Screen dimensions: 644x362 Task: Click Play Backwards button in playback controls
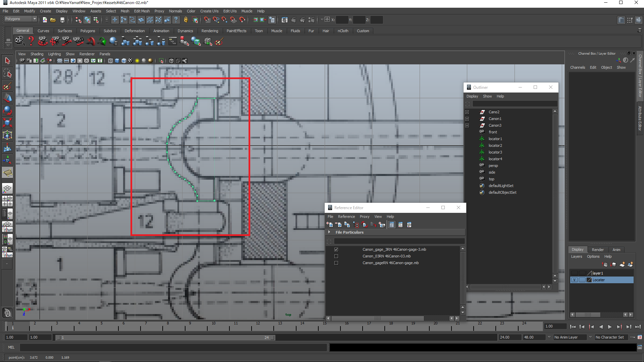[600, 327]
